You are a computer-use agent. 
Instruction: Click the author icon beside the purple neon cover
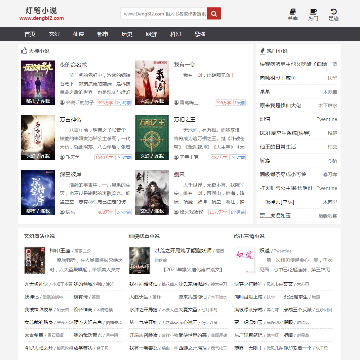(x=62, y=103)
